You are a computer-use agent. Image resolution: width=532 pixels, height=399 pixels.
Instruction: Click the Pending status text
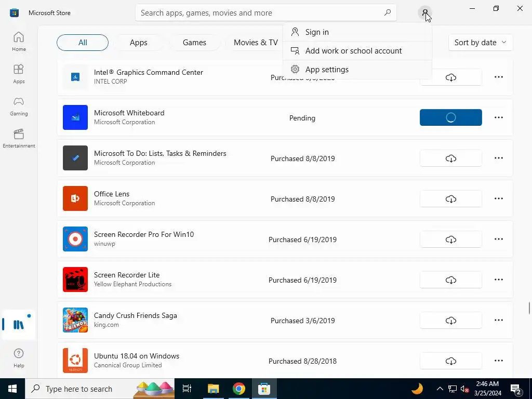(x=302, y=118)
